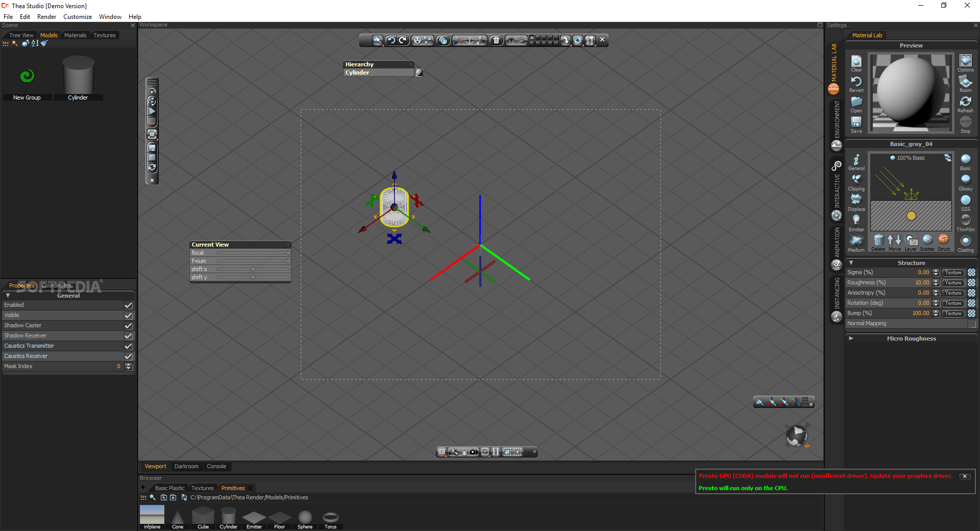Dismiss the Presto GPU warning notification
This screenshot has width=980, height=531.
965,476
